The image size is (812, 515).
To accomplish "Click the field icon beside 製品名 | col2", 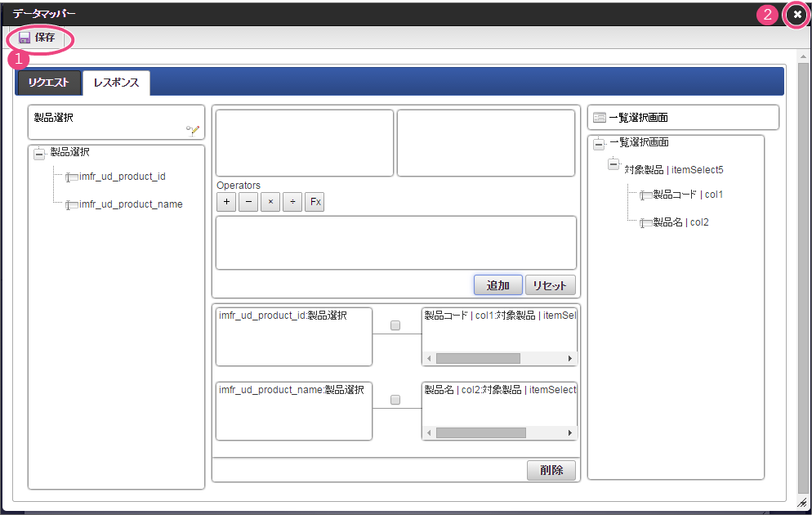I will [645, 223].
